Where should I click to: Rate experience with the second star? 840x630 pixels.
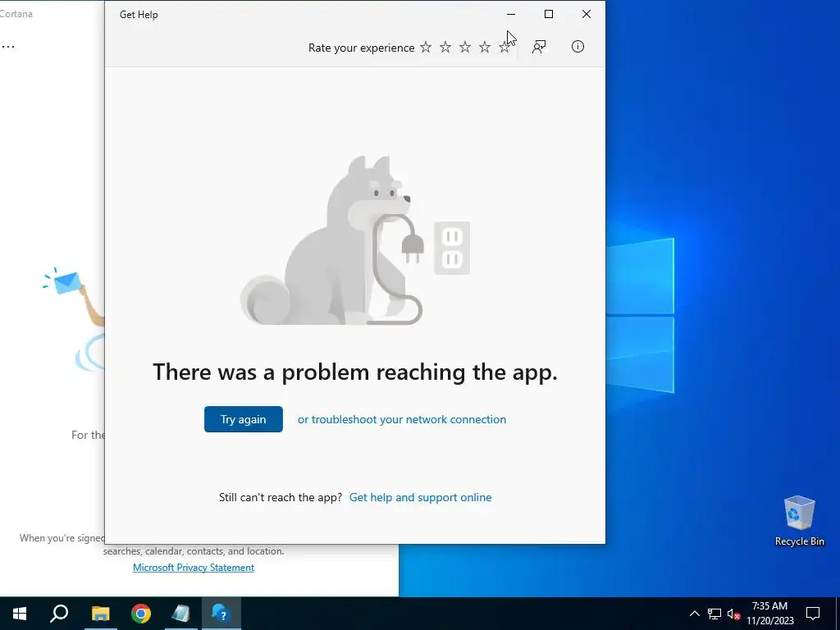coord(445,47)
